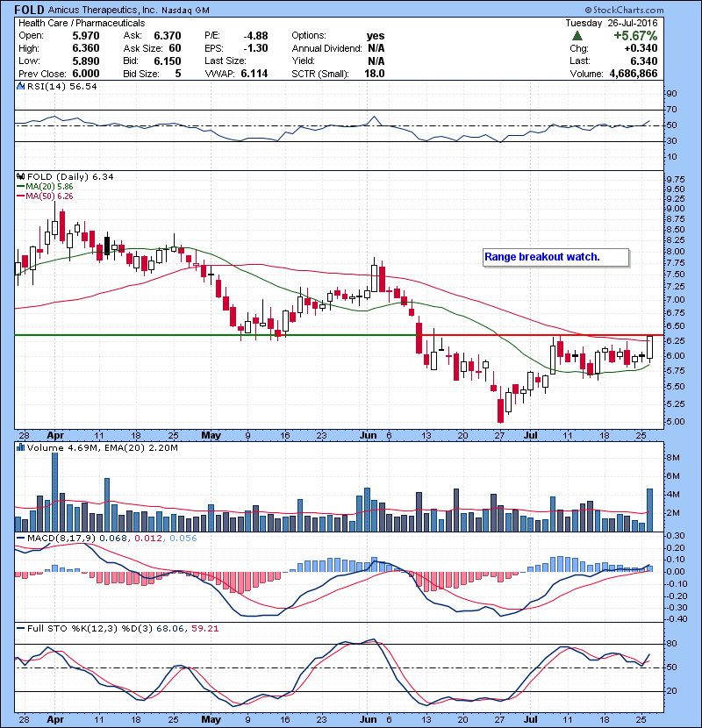Click the red horizontal resistance line
Viewport: 702px width, 728px height.
click(x=540, y=335)
